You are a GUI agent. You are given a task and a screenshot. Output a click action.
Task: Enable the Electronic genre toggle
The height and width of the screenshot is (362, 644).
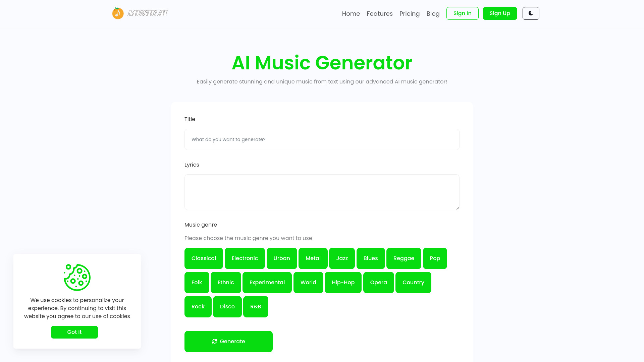coord(245,258)
